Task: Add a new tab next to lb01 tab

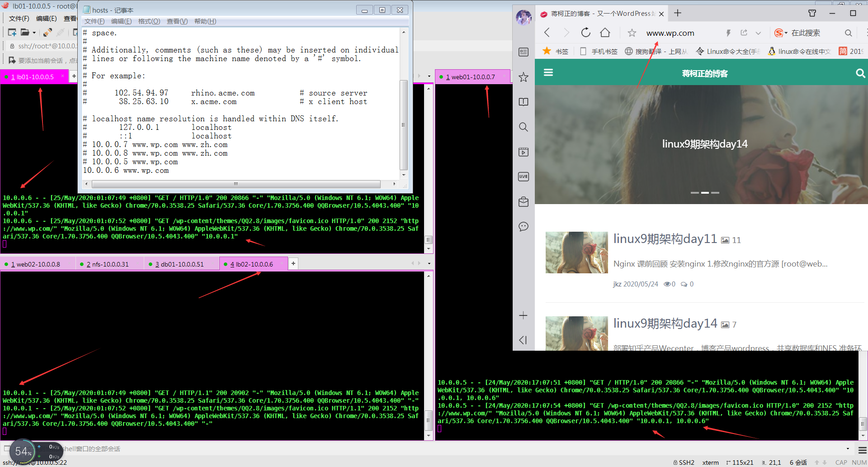Action: click(x=74, y=76)
